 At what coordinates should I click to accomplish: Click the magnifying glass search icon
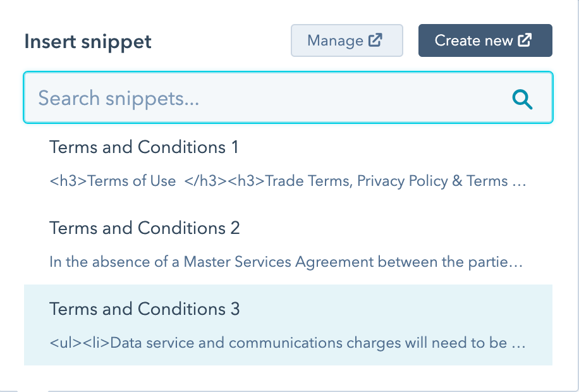[x=523, y=99]
